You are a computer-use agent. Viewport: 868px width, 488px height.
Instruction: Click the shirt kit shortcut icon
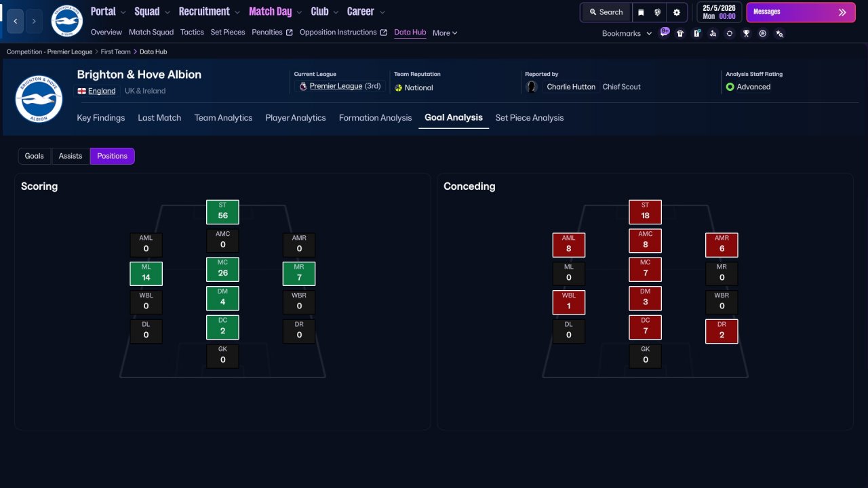pyautogui.click(x=681, y=33)
